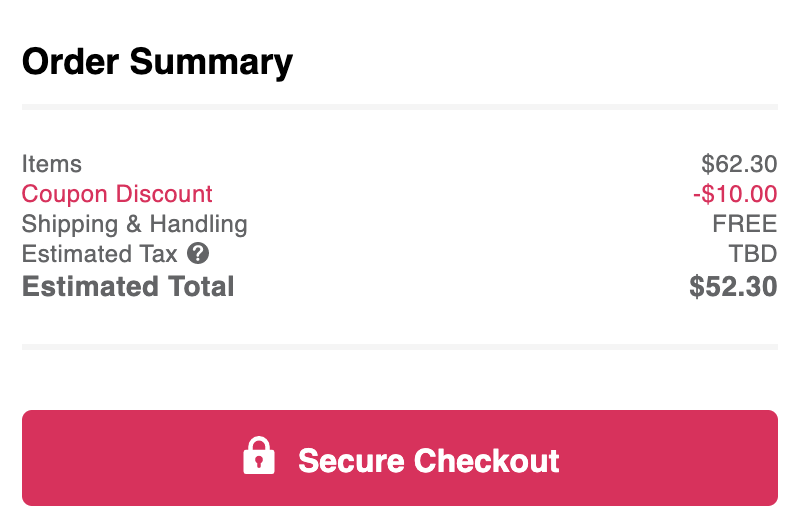The height and width of the screenshot is (520, 802).
Task: Click the Estimated Tax help question-mark icon
Action: 198,253
